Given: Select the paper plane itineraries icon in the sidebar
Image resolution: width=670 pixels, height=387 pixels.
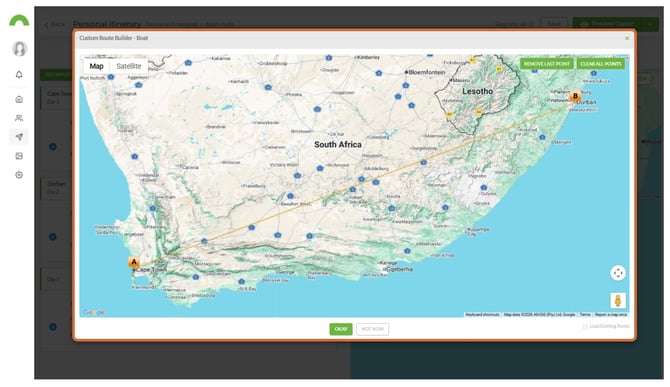Looking at the screenshot, I should coord(19,137).
